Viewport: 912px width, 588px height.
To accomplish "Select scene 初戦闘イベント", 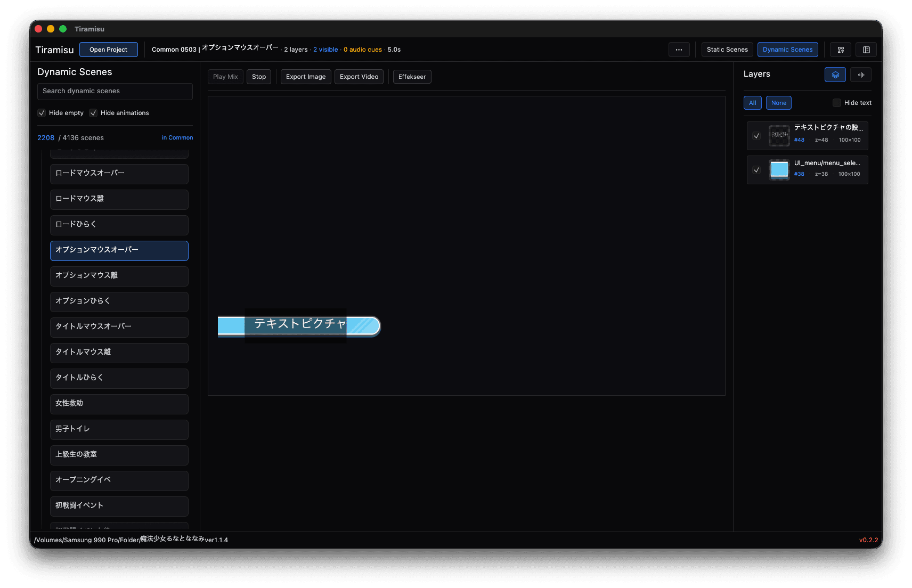I will point(119,507).
